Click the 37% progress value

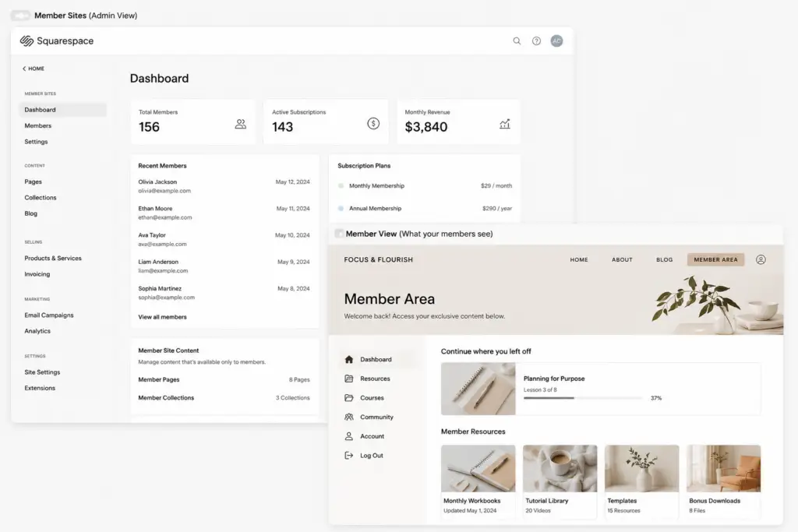coord(656,398)
